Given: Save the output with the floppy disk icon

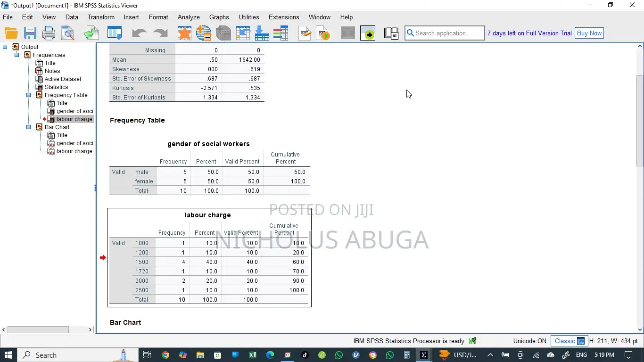Looking at the screenshot, I should pos(30,33).
